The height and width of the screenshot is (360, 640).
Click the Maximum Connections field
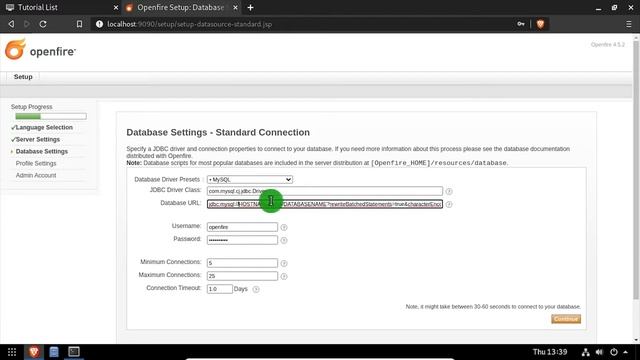point(242,276)
